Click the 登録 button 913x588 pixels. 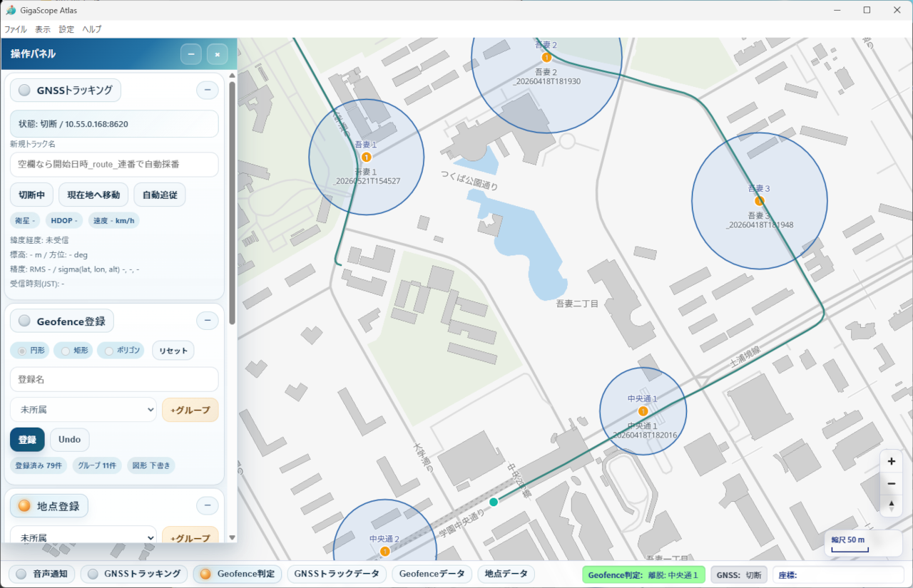[x=27, y=440]
